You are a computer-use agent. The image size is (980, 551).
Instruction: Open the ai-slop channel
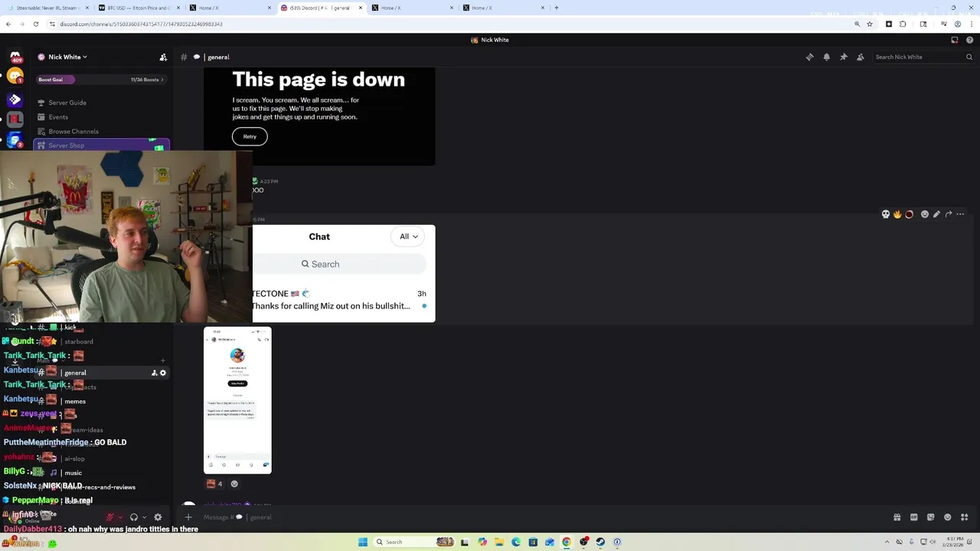[x=74, y=458]
